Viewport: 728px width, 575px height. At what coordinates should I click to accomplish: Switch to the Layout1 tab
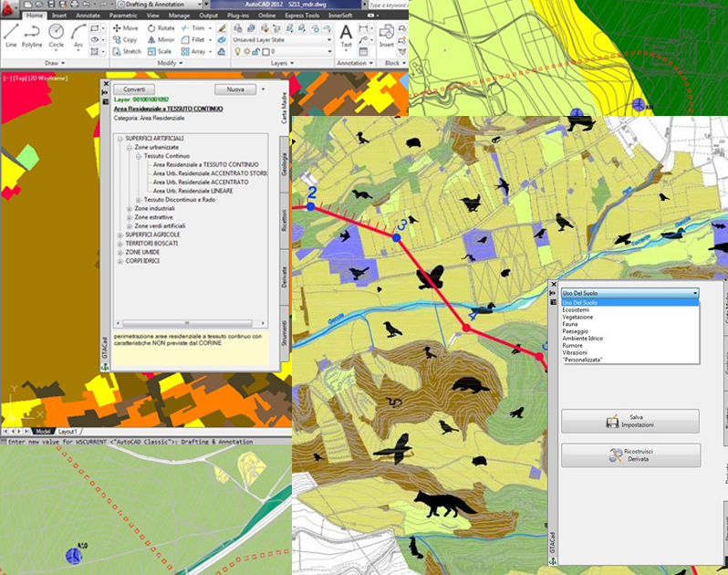[68, 432]
